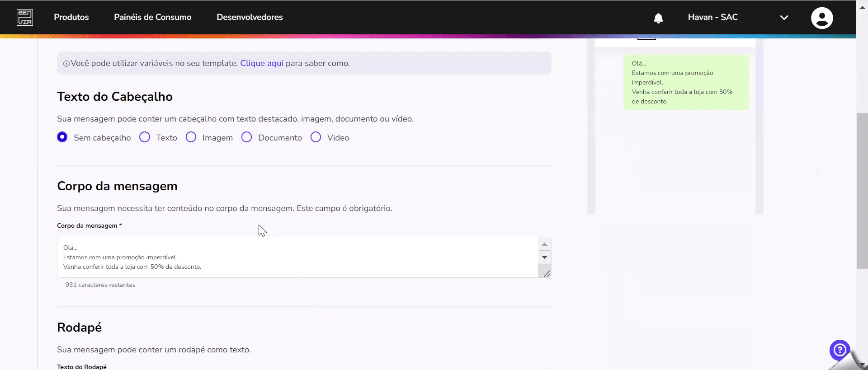Click the 'Texto do Rodapé' field label
This screenshot has width=868, height=370.
tap(82, 366)
